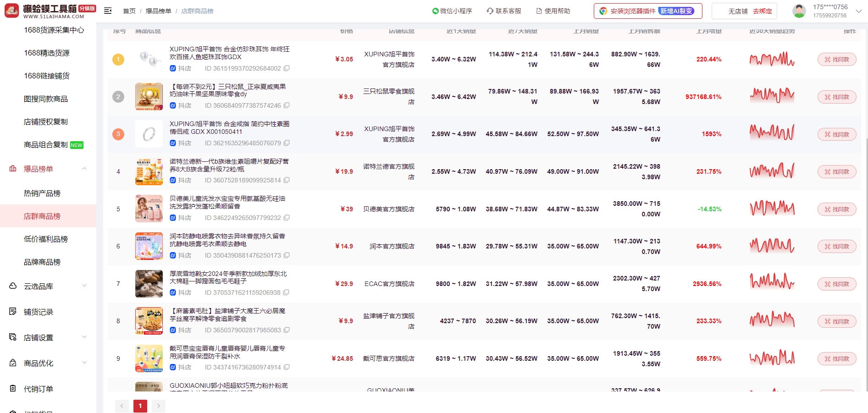Click 找同款 for 贝德美 shampoo row
This screenshot has width=868, height=413.
837,209
